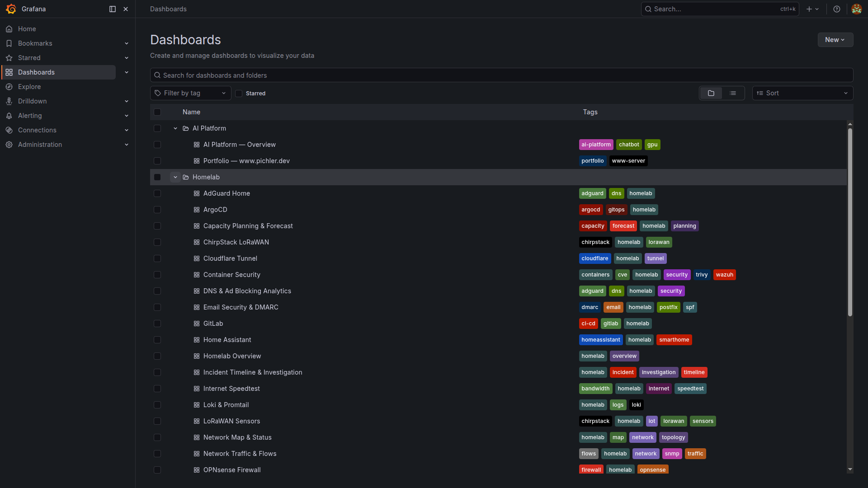Open the help question mark icon
868x488 pixels.
(837, 9)
